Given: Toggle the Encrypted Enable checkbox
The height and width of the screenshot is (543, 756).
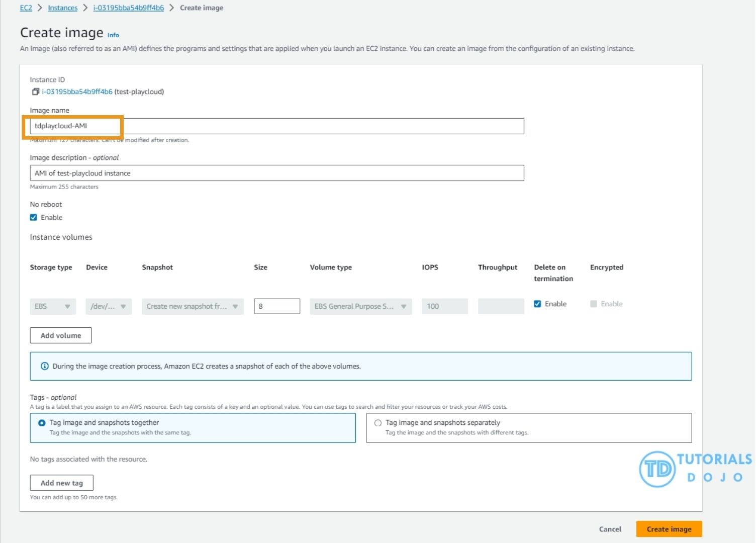Looking at the screenshot, I should point(594,304).
